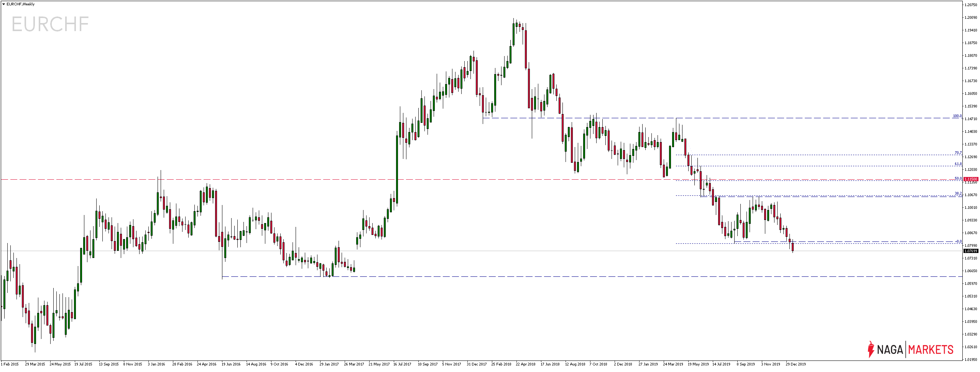The image size is (980, 372).
Task: Click the 24 May 2015 date label
Action: coord(60,364)
